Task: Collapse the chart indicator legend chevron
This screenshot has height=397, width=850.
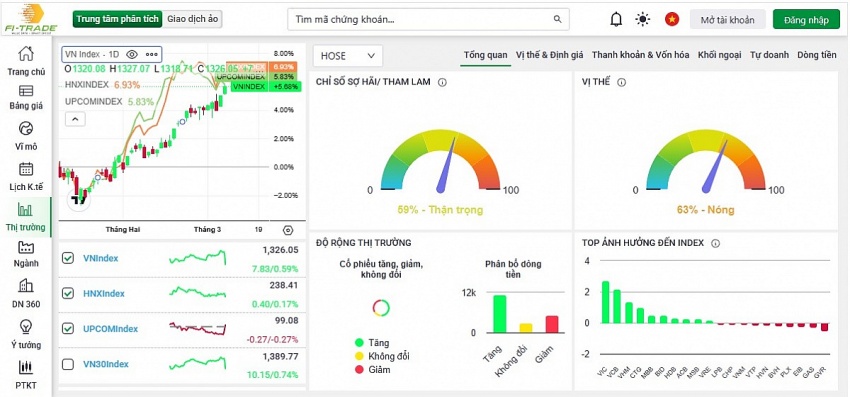Action: 75,119
